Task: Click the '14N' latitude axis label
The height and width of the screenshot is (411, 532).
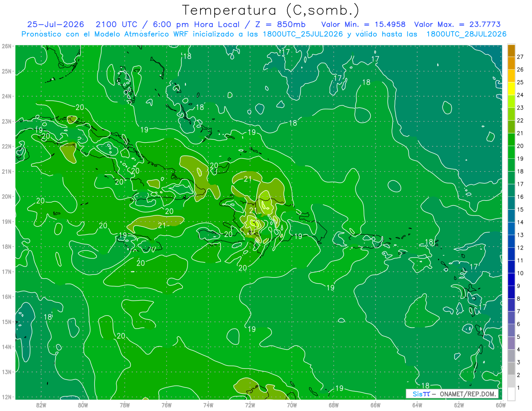Action: [6, 347]
